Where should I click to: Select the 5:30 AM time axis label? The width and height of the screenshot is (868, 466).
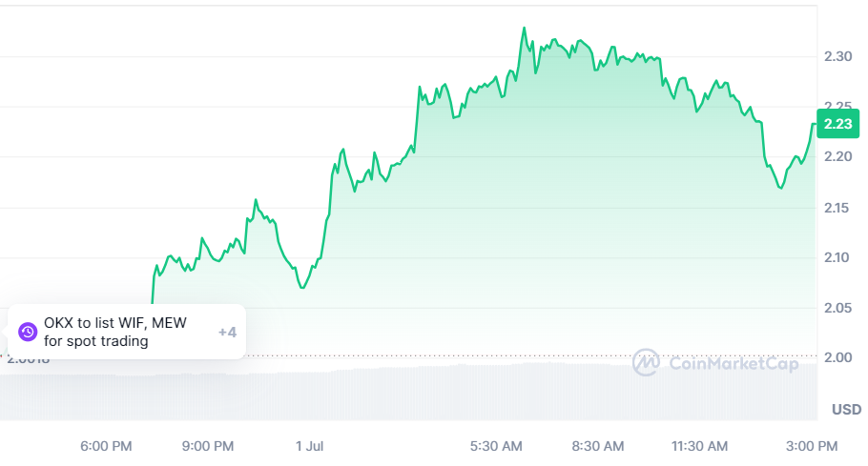[x=497, y=445]
